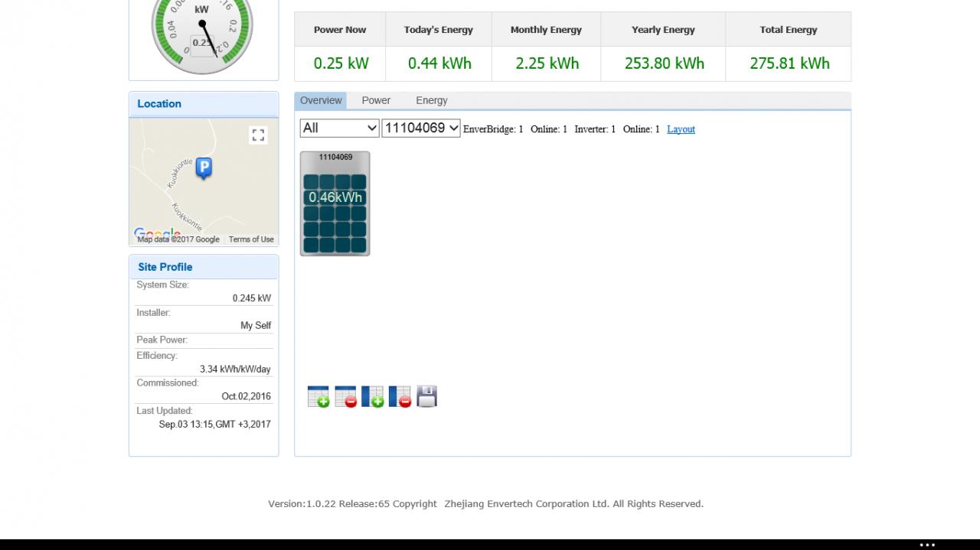
Task: Open the "All" filter dropdown
Action: coord(339,128)
